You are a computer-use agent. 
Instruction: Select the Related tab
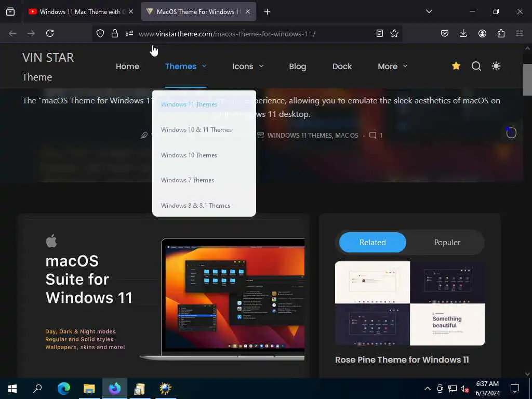373,242
